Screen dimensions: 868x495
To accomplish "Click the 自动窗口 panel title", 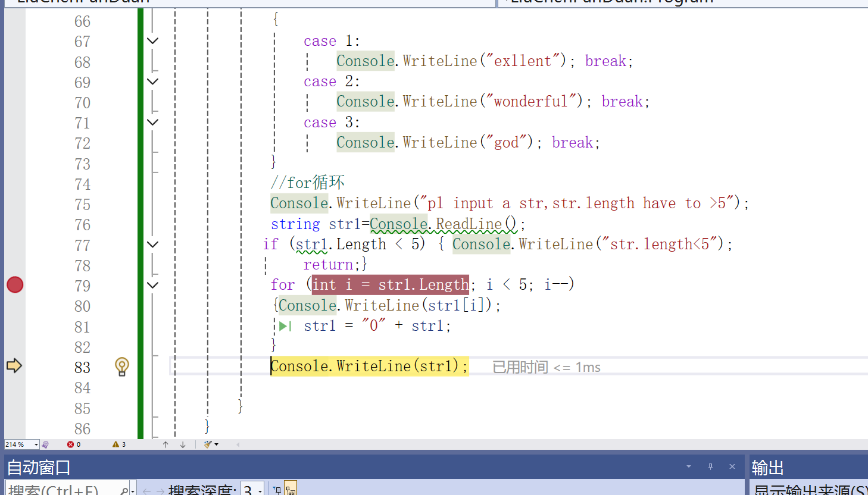I will coord(39,468).
